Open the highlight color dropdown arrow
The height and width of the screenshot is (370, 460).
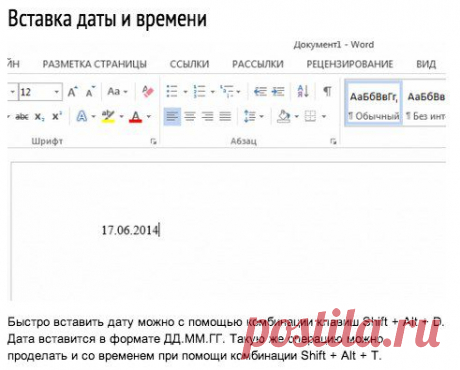(x=121, y=116)
